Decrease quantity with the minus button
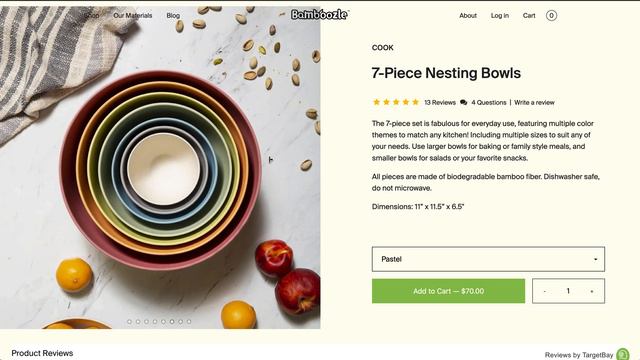The height and width of the screenshot is (360, 640). (x=544, y=291)
